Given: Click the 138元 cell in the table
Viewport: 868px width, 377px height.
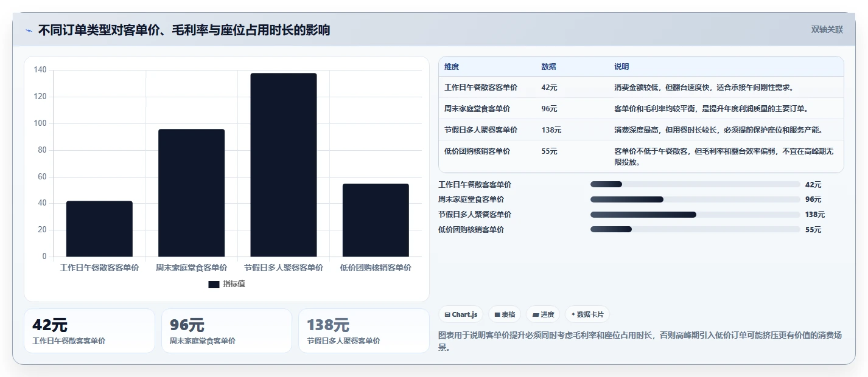Looking at the screenshot, I should click(x=551, y=130).
